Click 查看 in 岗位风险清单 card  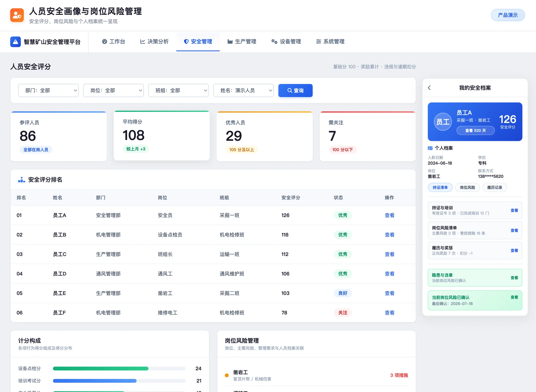514,230
